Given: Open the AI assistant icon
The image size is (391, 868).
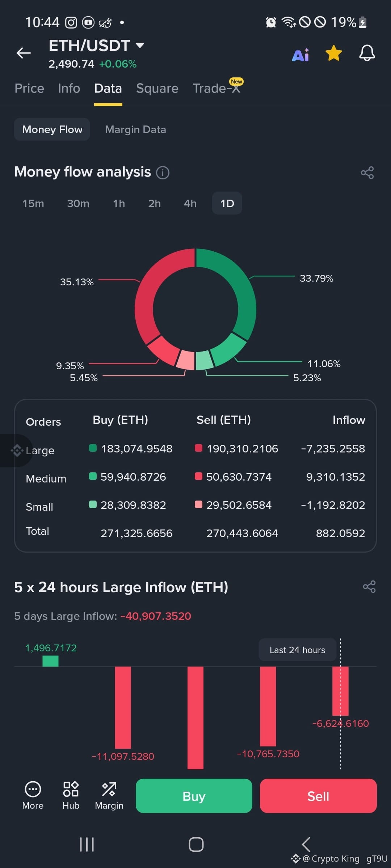Looking at the screenshot, I should 300,55.
